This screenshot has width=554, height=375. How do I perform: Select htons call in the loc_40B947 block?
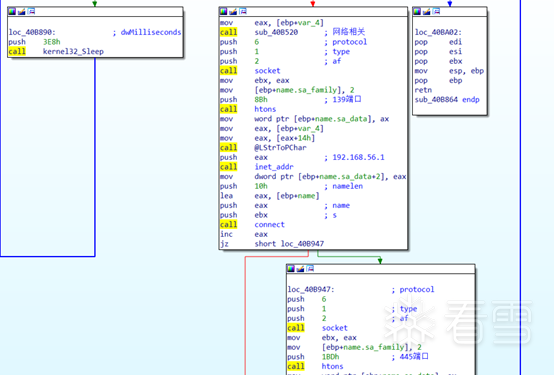[332, 366]
